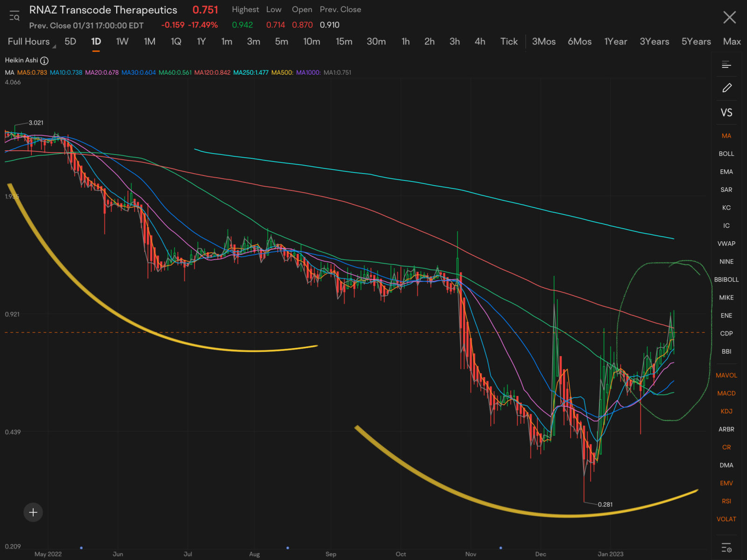Toggle the MACD sub-indicator
Viewport: 747px width, 560px height.
pyautogui.click(x=726, y=393)
